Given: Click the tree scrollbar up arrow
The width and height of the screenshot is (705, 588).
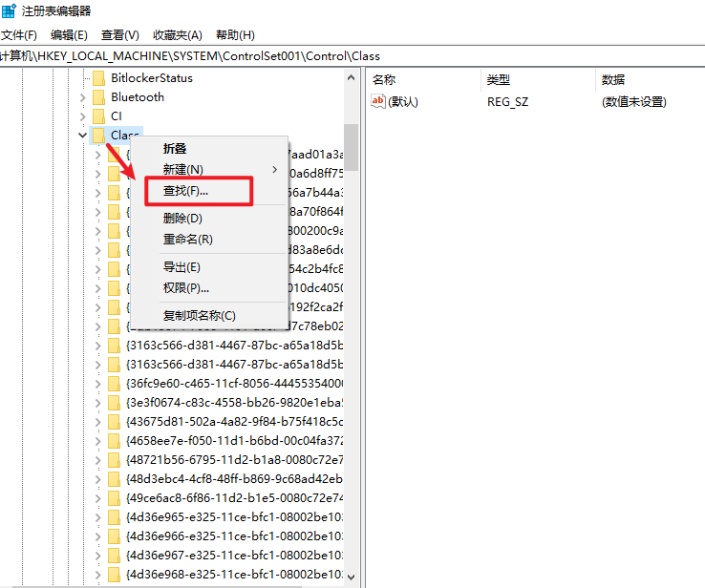Looking at the screenshot, I should 352,77.
